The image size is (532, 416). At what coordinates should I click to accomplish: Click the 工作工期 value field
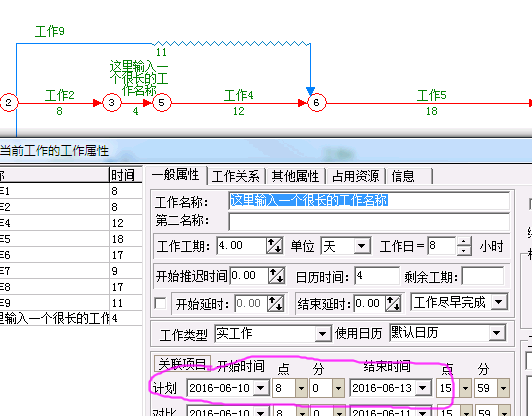click(x=241, y=246)
